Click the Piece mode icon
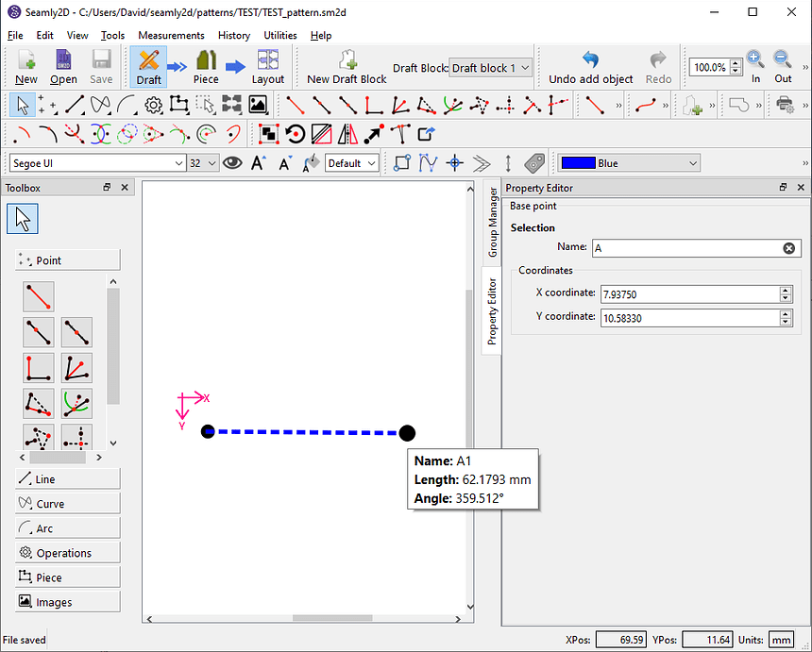This screenshot has height=652, width=812. 206,66
